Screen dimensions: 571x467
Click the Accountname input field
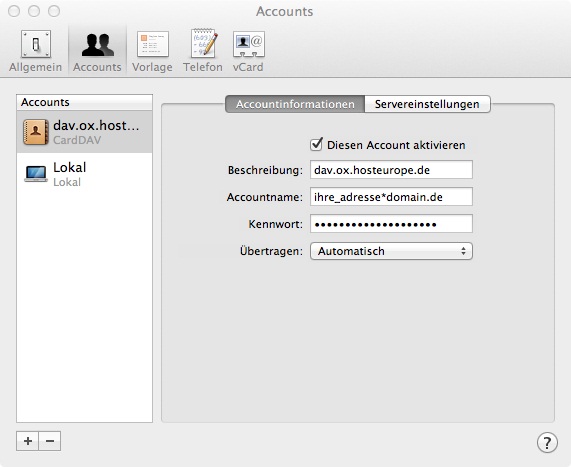391,197
